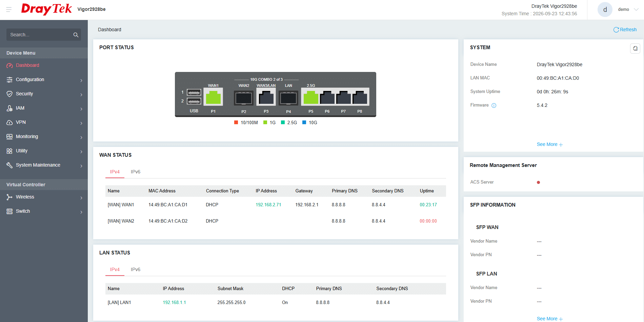Click the P2 WAN2 SFP port

click(x=244, y=98)
